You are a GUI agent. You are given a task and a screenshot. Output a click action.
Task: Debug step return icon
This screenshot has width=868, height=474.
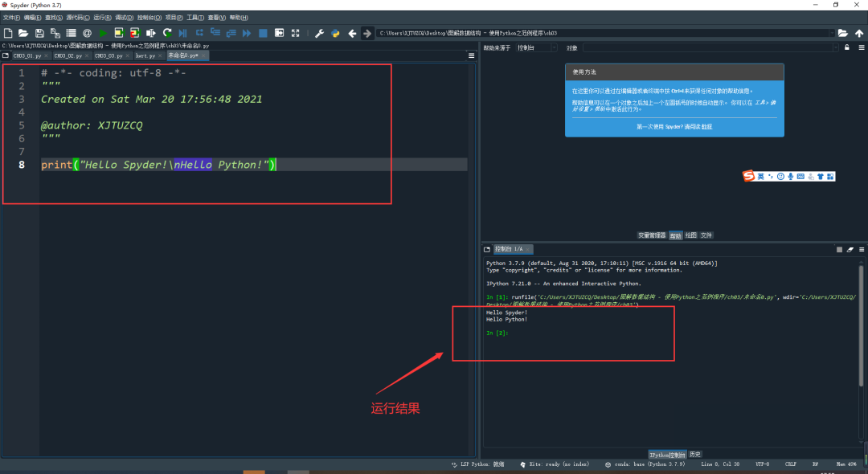pyautogui.click(x=231, y=33)
